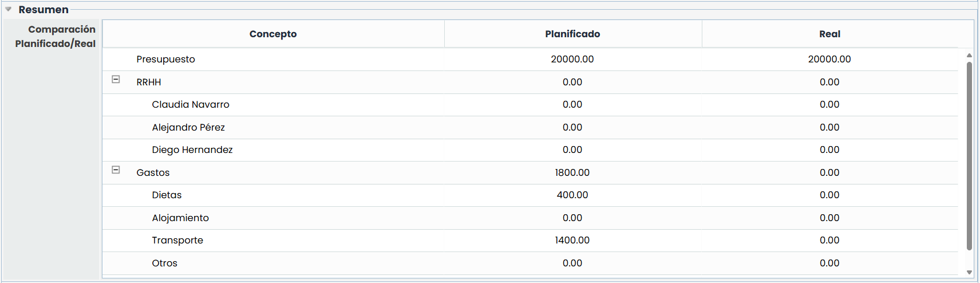Screen dimensions: 980x283
Task: Click the Resumen section title
Action: tap(44, 10)
